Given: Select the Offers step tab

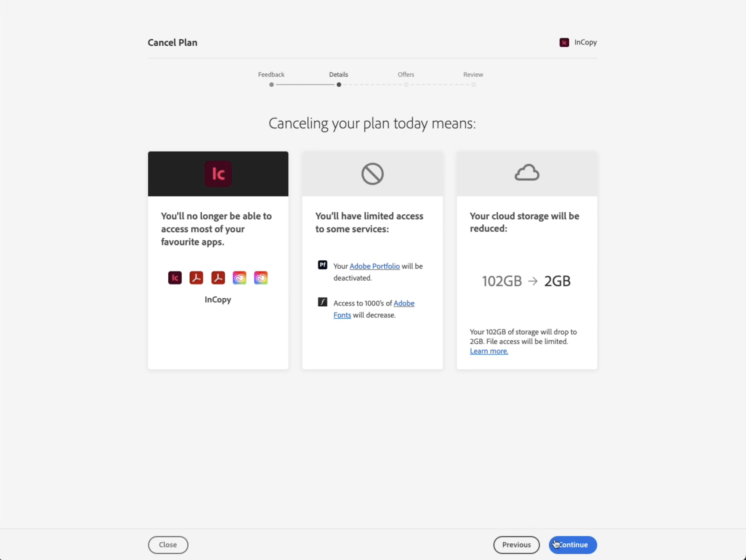Looking at the screenshot, I should [x=406, y=75].
